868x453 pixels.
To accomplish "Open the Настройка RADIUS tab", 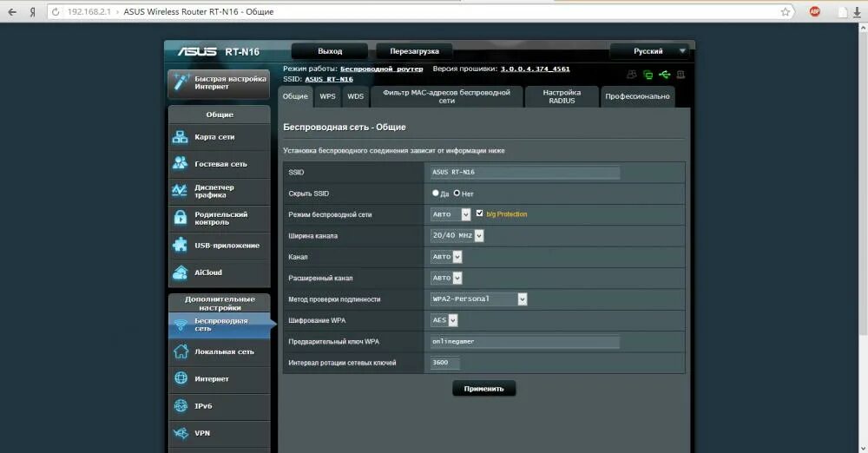I will (562, 96).
